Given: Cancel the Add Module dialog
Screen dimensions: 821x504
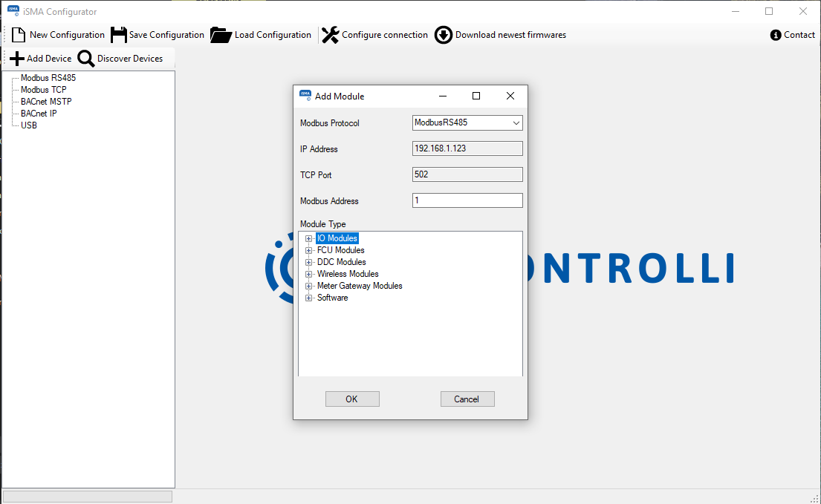Looking at the screenshot, I should point(467,399).
